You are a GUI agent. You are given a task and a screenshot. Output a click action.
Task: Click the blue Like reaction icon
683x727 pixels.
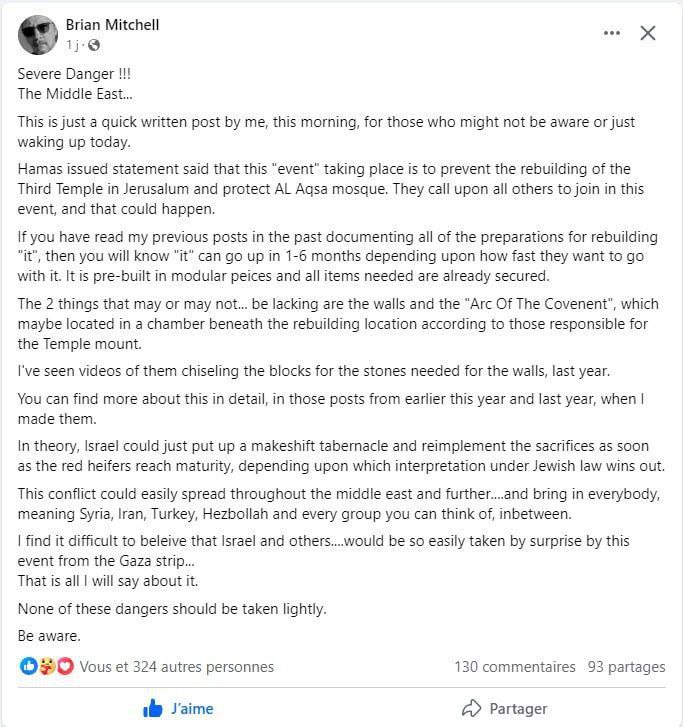point(28,666)
